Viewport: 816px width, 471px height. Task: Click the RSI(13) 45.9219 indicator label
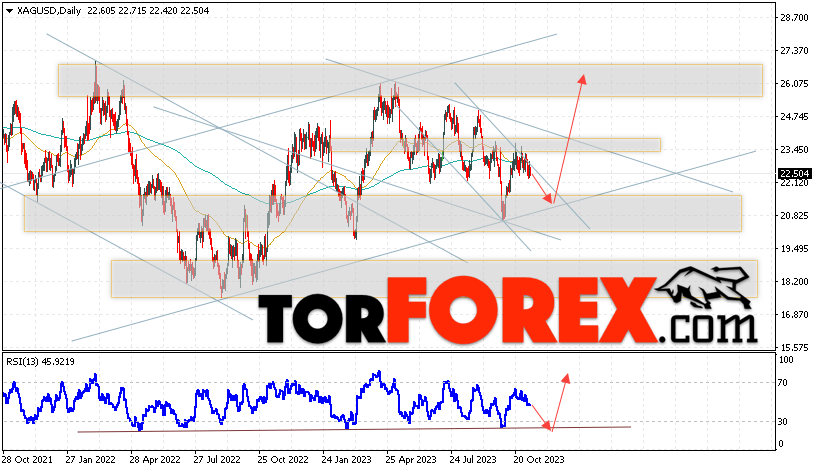tap(40, 361)
